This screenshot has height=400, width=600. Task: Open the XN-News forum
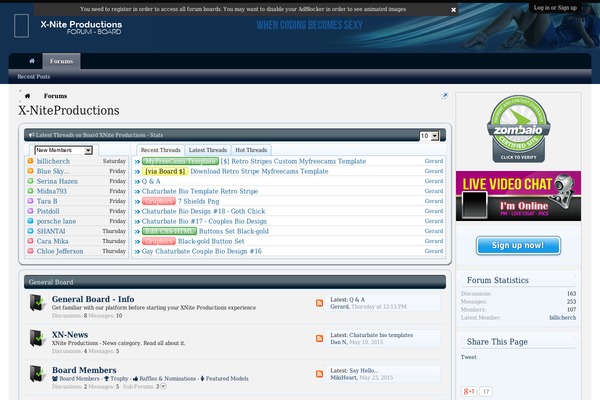coord(70,335)
